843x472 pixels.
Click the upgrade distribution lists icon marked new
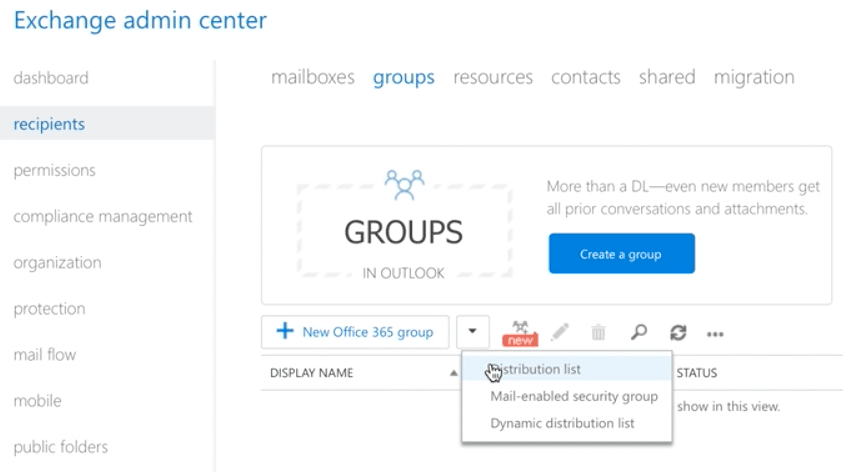[x=520, y=332]
